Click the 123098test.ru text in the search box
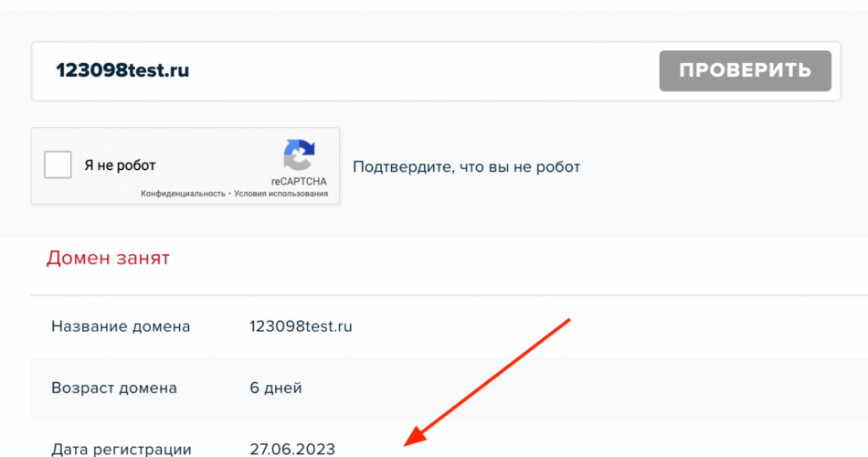868x457 pixels. tap(122, 70)
